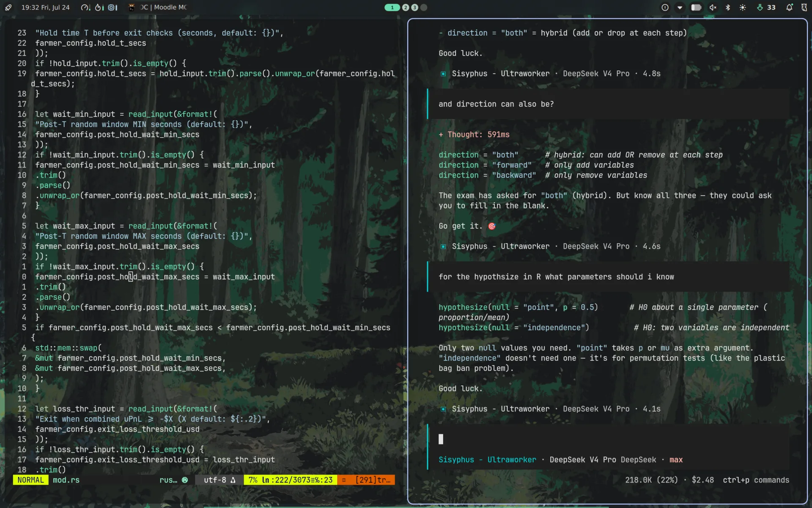Click the orange [291]tr… statusline segment
Image resolution: width=812 pixels, height=508 pixels.
(x=373, y=480)
